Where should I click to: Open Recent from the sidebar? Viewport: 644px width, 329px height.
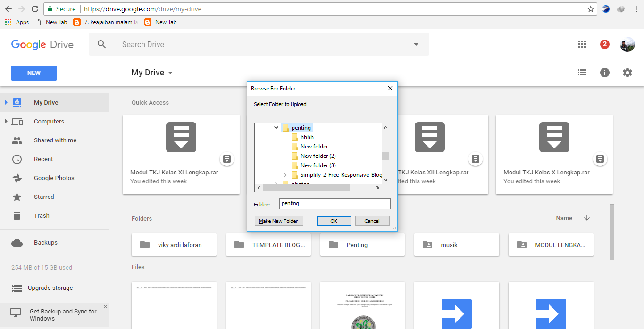pos(43,159)
